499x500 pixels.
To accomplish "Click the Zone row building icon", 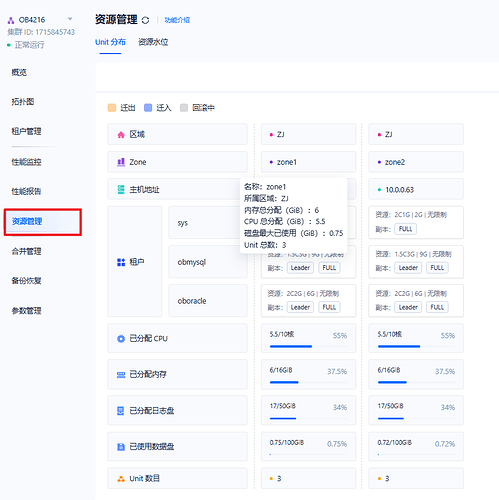I will [121, 162].
